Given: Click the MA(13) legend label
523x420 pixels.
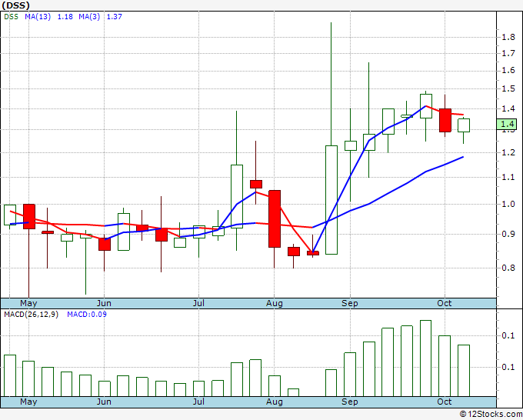Looking at the screenshot, I should click(x=38, y=17).
